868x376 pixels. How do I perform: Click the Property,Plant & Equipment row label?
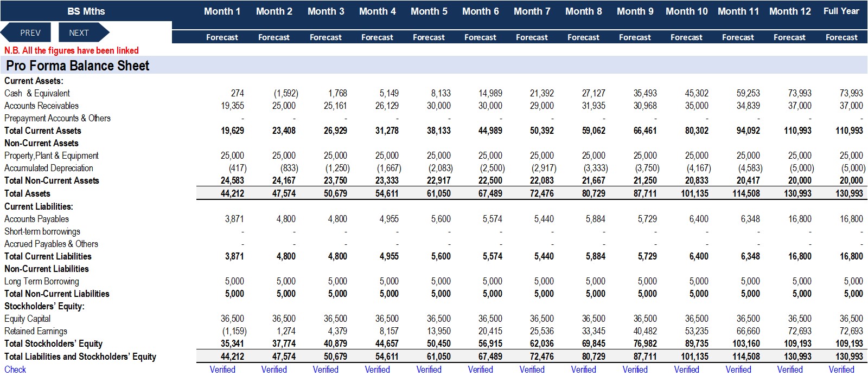pyautogui.click(x=52, y=155)
